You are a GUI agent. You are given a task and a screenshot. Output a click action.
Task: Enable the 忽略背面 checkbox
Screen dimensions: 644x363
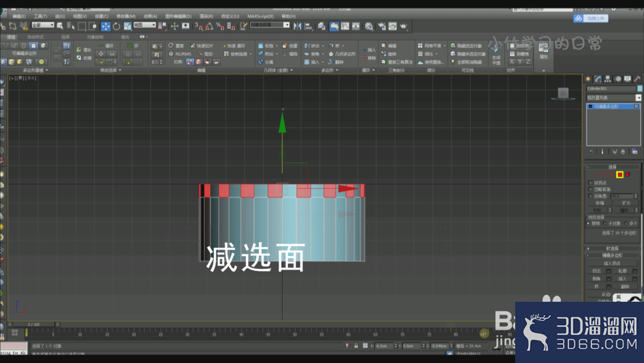tap(590, 189)
